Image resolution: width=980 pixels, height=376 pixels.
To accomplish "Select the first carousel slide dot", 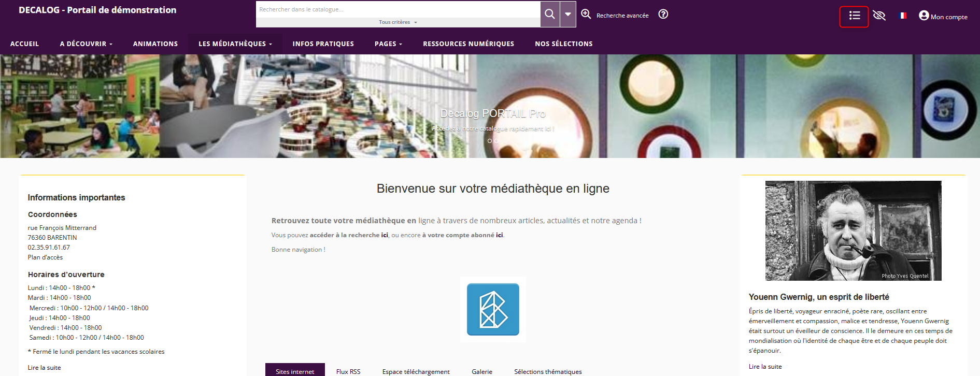I will (490, 141).
